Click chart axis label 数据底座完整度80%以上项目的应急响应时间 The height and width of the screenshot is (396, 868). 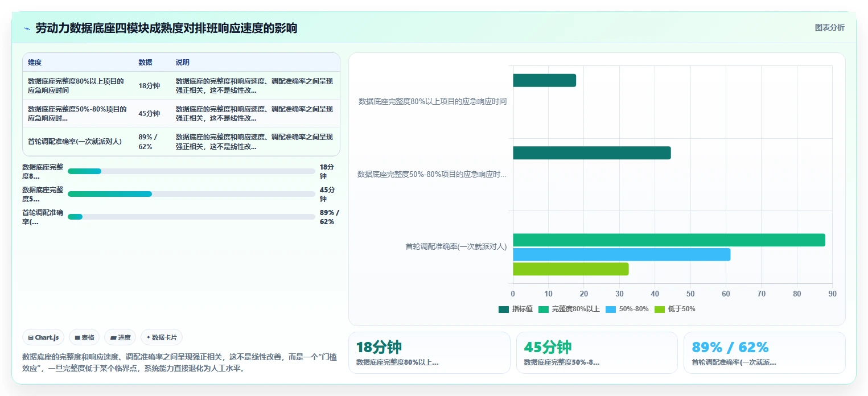(433, 101)
